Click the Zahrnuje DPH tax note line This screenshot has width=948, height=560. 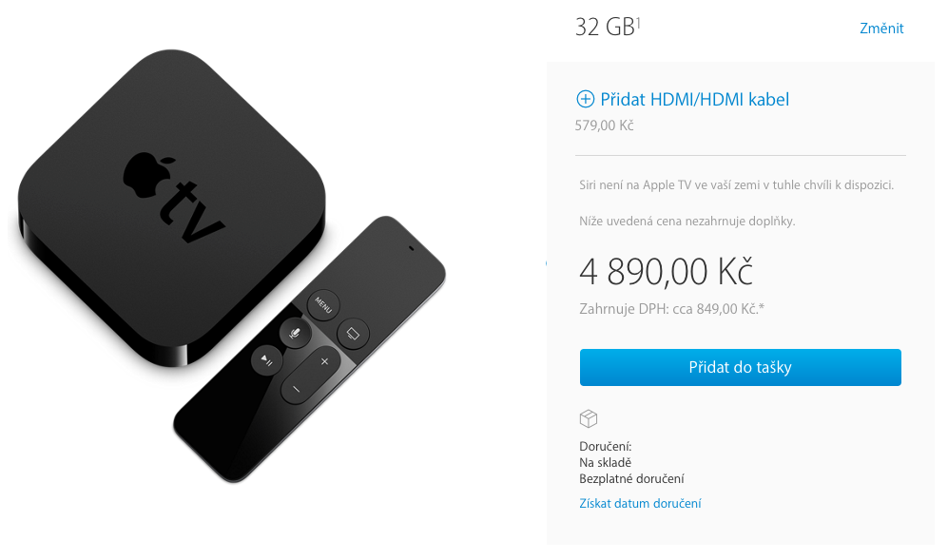point(671,309)
